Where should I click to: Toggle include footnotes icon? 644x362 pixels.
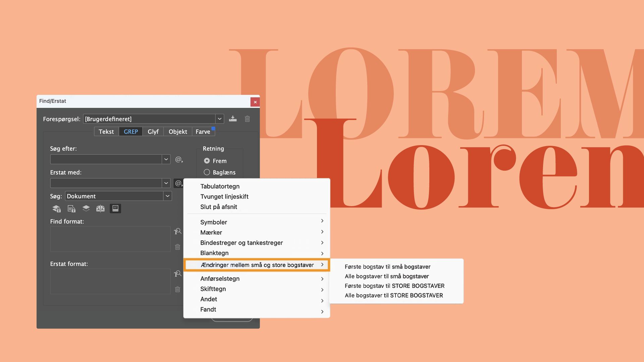115,208
